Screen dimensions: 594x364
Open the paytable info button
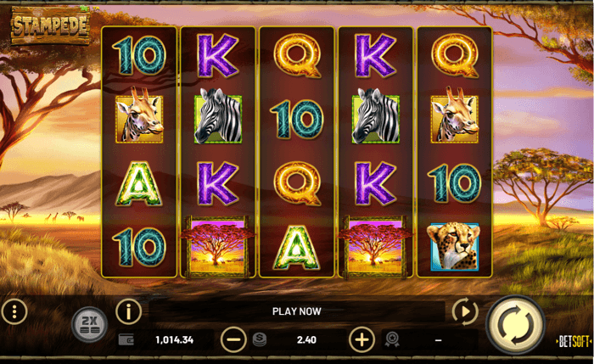click(x=128, y=311)
